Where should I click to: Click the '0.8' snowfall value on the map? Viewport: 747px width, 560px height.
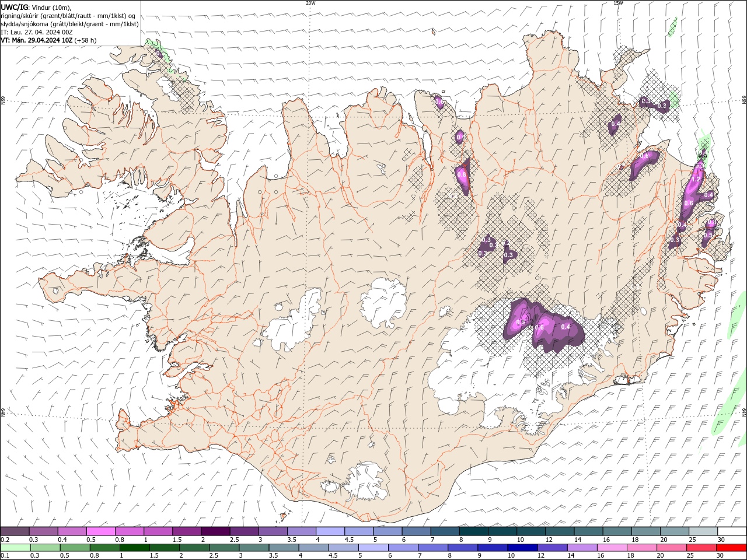tap(462, 174)
